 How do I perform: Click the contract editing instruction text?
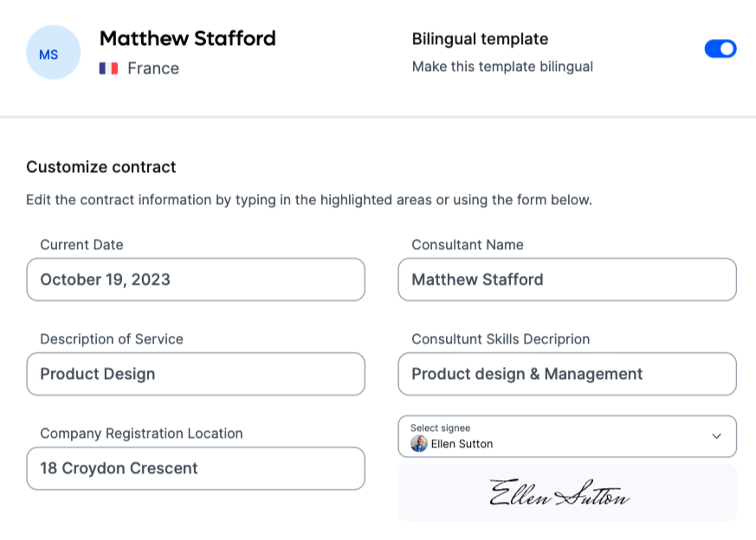(309, 200)
